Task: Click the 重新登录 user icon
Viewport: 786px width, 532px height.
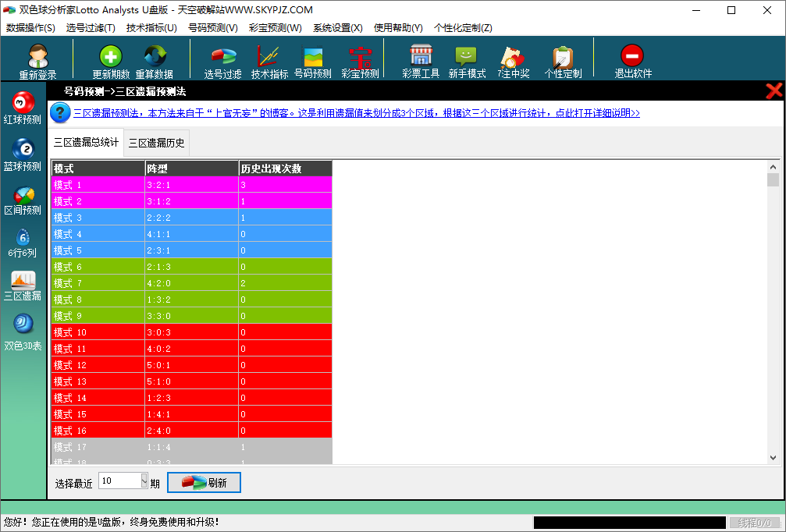Action: tap(37, 55)
